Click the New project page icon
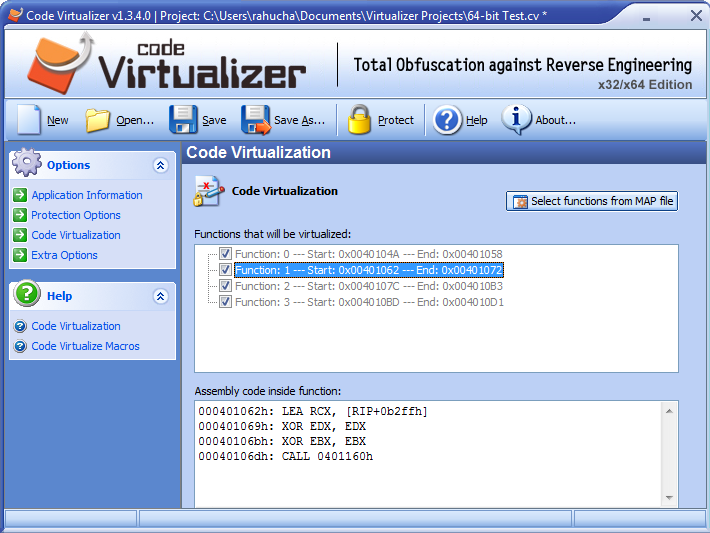This screenshot has width=710, height=533. 29,120
